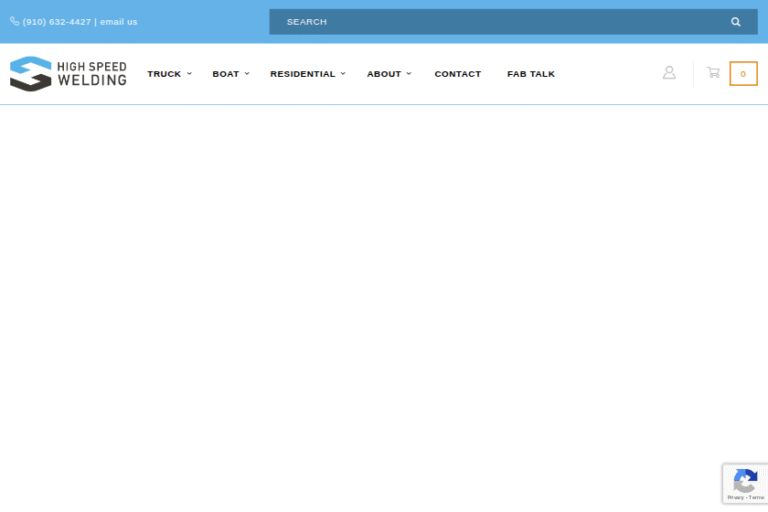This screenshot has width=768, height=512.
Task: Click the (910) 632-4427 phone number
Action: pos(57,22)
